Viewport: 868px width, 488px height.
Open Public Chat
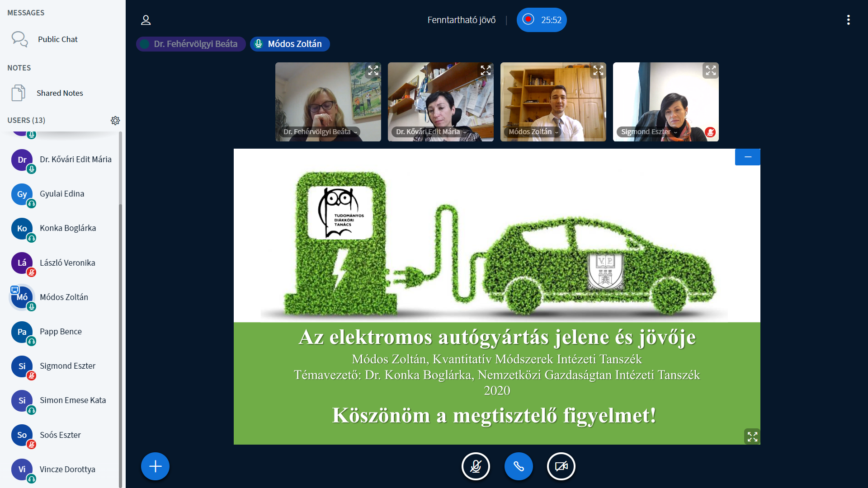tap(57, 39)
